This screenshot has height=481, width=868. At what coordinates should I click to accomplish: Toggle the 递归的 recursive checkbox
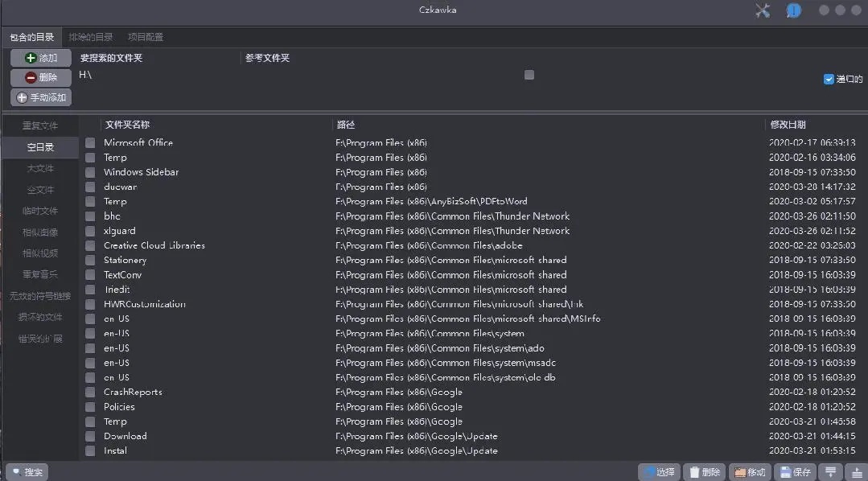pyautogui.click(x=829, y=79)
